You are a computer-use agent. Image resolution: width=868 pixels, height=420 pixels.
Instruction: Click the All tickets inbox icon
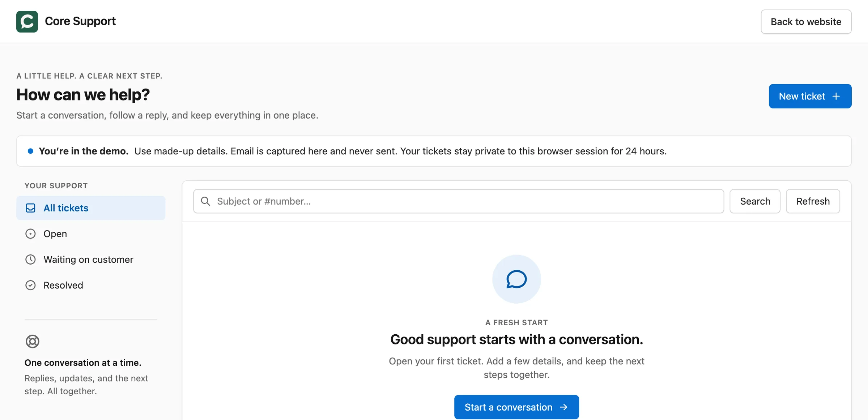pos(31,208)
